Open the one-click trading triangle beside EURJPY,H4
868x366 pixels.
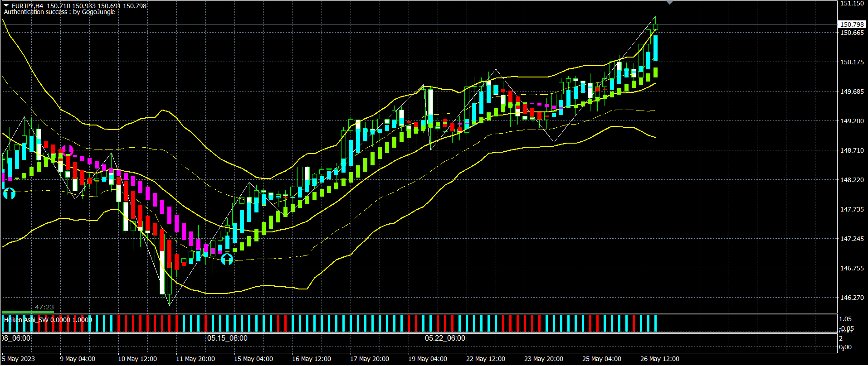6,5
